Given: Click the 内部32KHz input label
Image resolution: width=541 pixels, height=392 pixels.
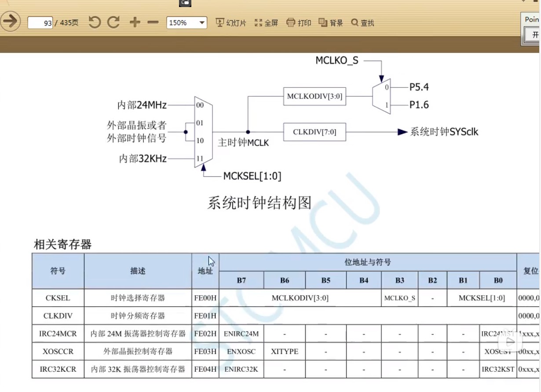Looking at the screenshot, I should (x=143, y=158).
